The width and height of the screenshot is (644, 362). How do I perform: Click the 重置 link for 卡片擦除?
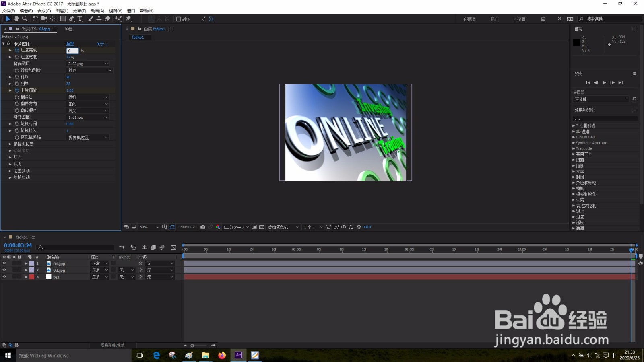pos(70,44)
